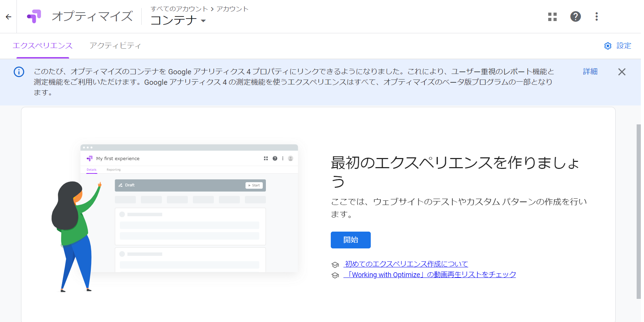Click the blue 開始 button

pos(351,240)
